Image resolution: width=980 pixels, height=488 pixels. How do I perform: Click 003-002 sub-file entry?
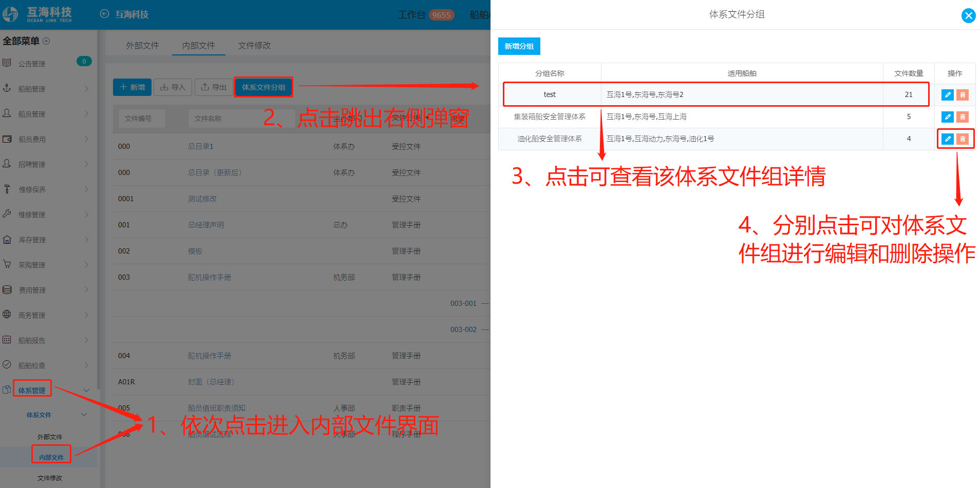(463, 329)
